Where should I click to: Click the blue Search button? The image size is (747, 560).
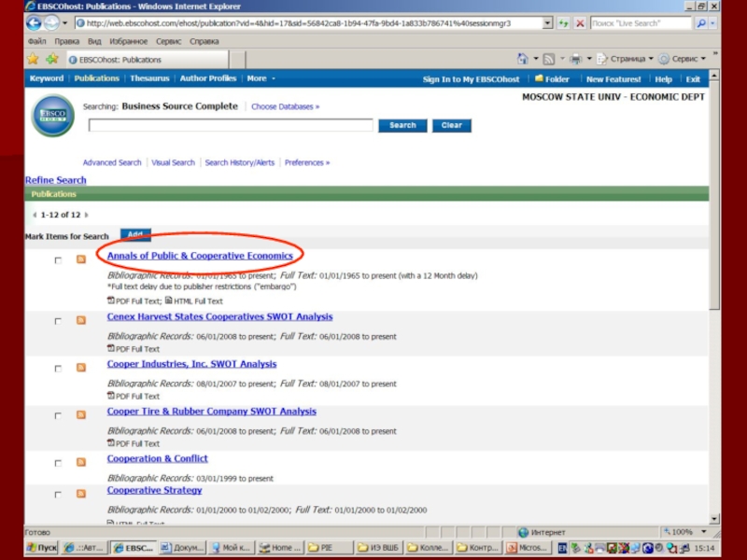click(x=402, y=125)
